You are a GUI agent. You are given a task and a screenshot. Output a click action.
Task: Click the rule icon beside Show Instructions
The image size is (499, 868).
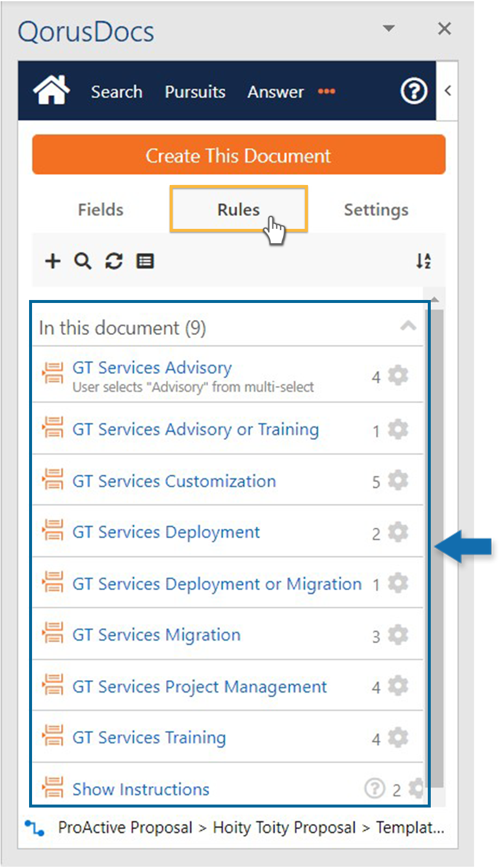53,788
